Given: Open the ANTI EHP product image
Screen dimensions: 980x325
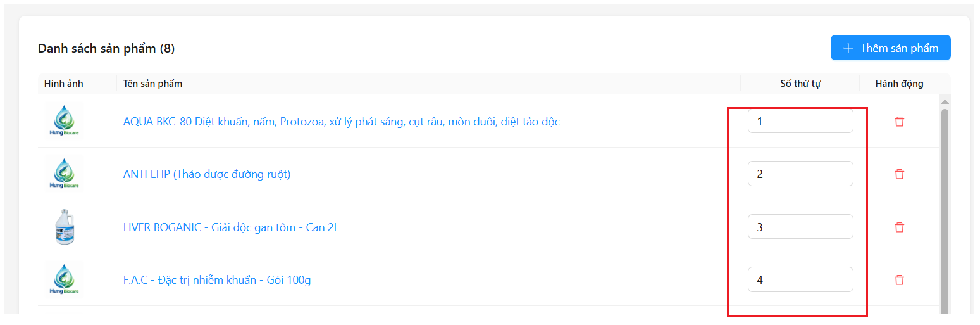Looking at the screenshot, I should 64,174.
